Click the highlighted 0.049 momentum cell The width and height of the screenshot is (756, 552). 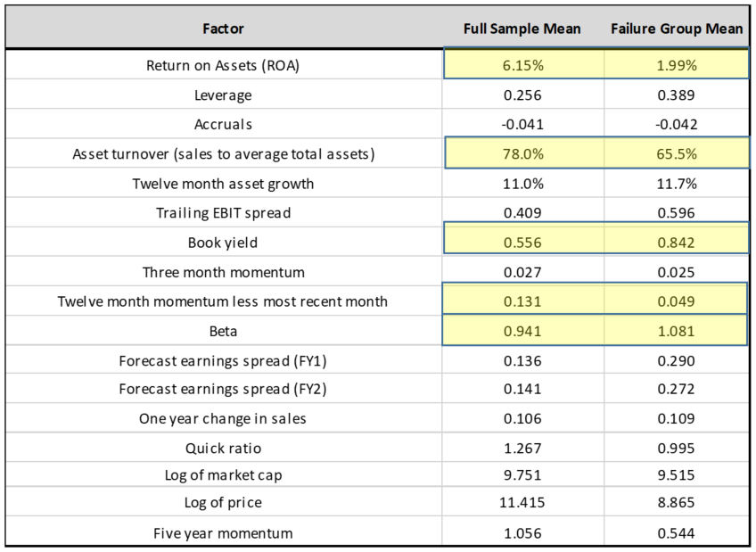click(x=677, y=301)
